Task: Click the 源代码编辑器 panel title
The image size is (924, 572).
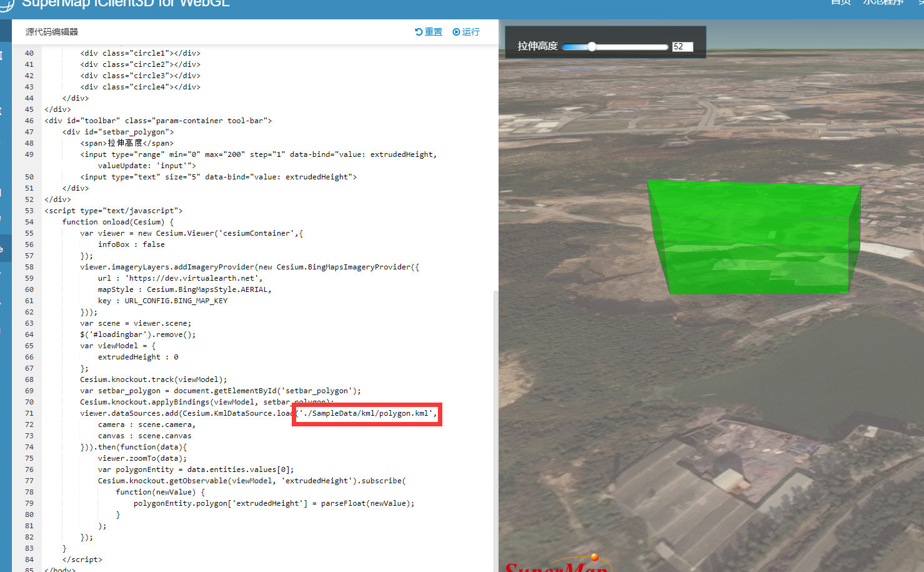Action: tap(52, 32)
